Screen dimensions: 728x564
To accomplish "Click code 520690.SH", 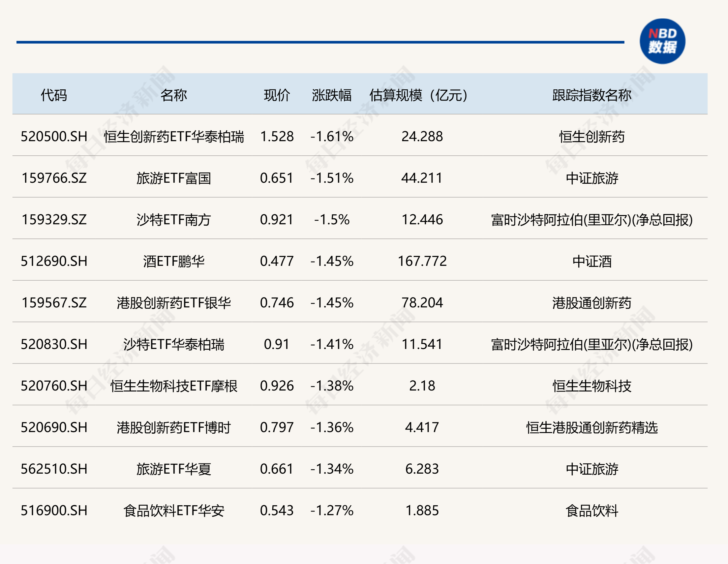I will 54,427.
